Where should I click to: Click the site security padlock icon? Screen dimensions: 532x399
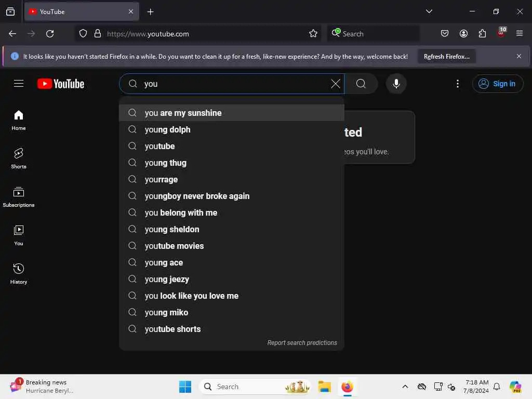pyautogui.click(x=98, y=34)
